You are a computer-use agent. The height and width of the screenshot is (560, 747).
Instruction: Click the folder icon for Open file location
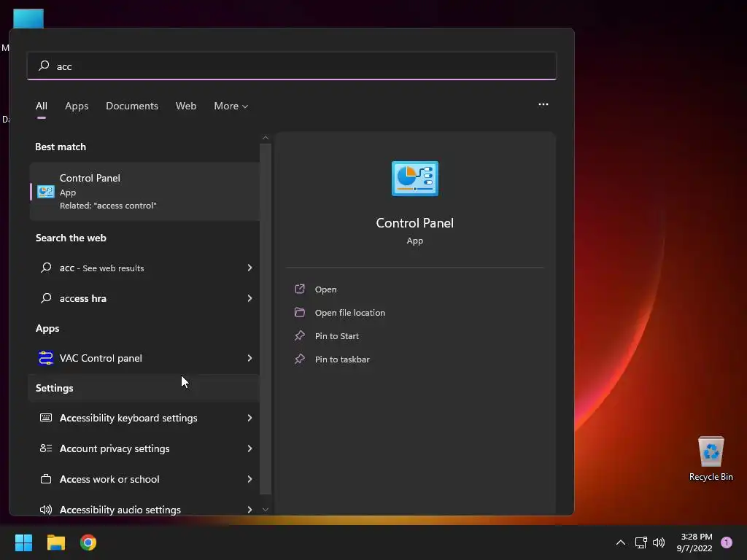[x=300, y=312]
